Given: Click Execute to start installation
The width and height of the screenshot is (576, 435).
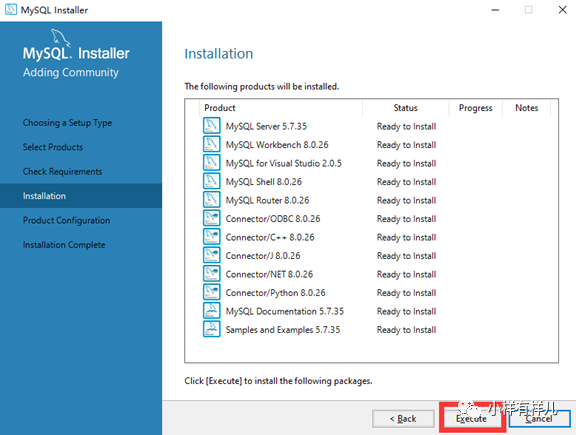Looking at the screenshot, I should (471, 418).
